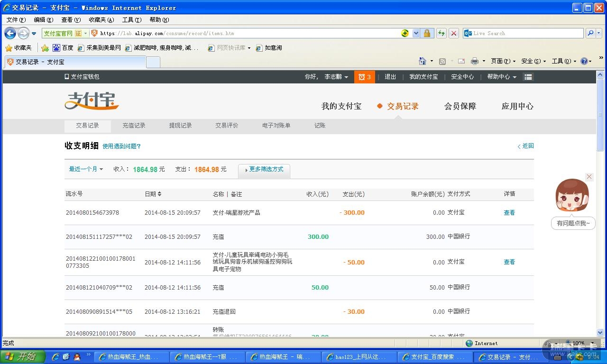Open the notification alarm badge showing 3
Viewport: 607px width, 364px height.
(364, 77)
